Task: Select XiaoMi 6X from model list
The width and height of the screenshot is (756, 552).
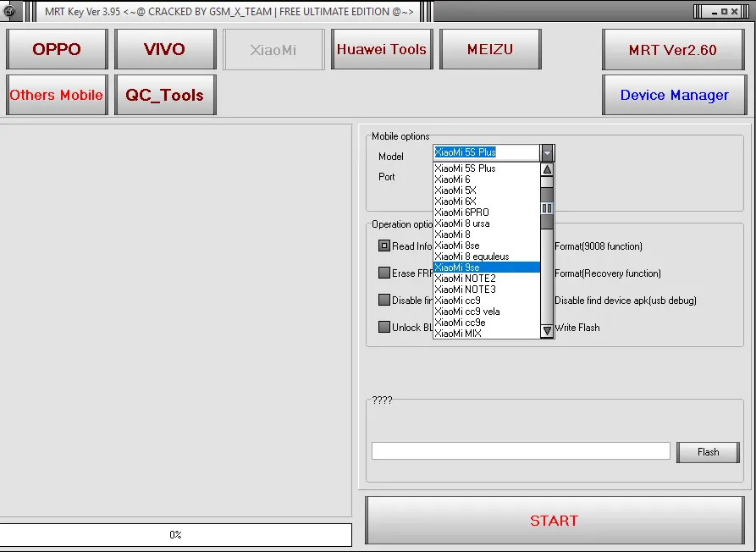Action: [487, 201]
